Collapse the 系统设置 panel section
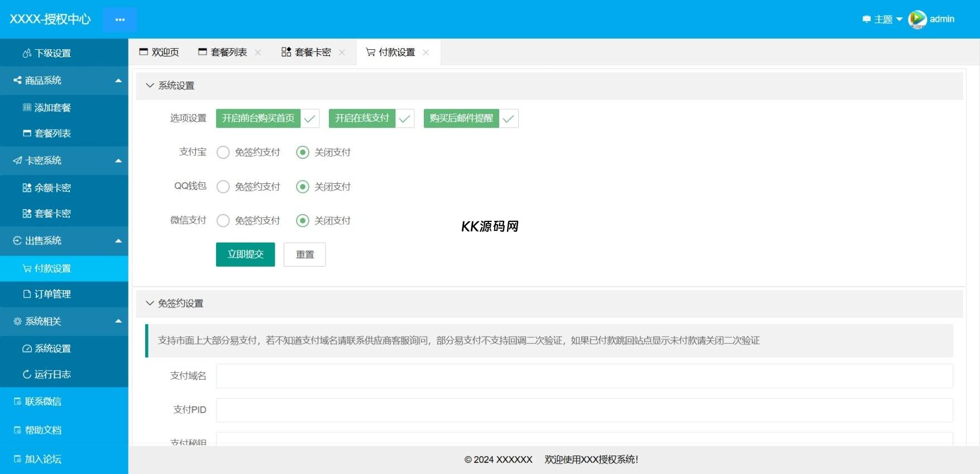 150,86
